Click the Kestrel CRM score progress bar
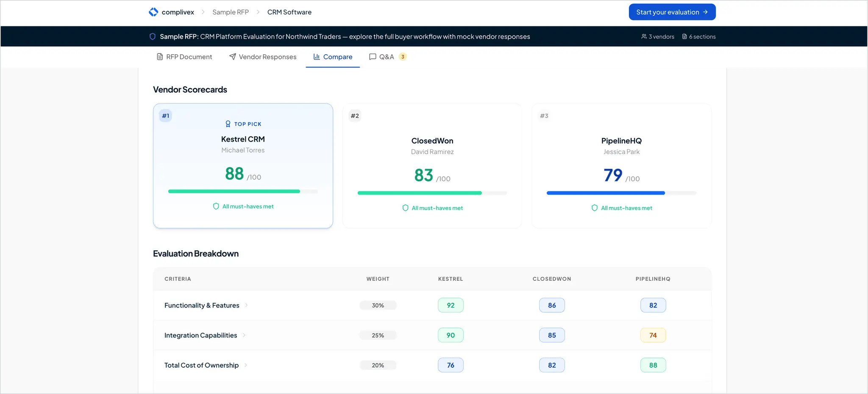 [243, 191]
